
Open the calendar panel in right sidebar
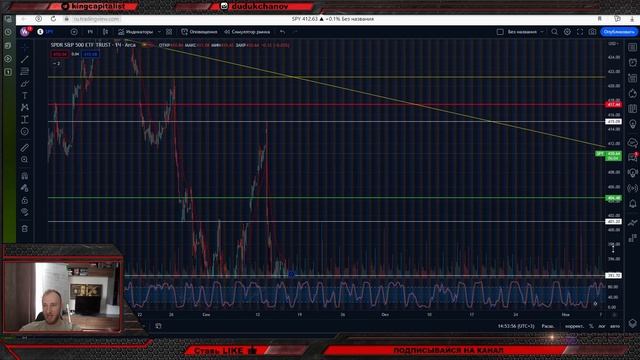[633, 109]
